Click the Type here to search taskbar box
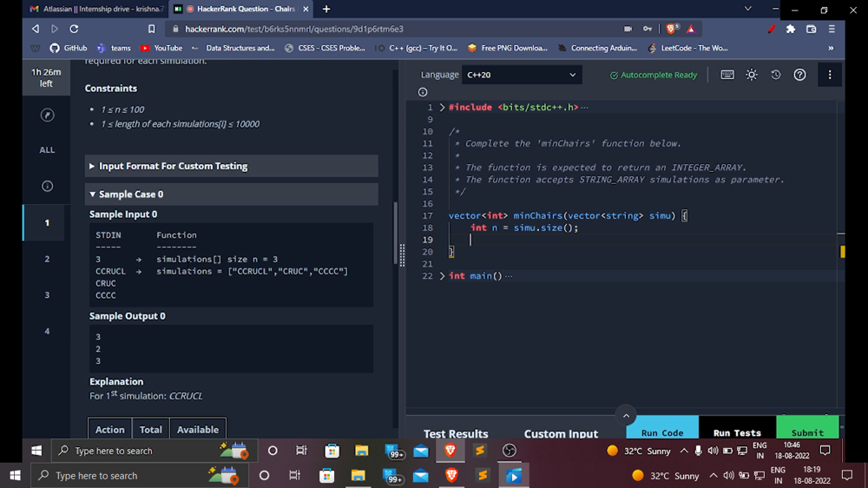The height and width of the screenshot is (488, 868). tap(95, 476)
